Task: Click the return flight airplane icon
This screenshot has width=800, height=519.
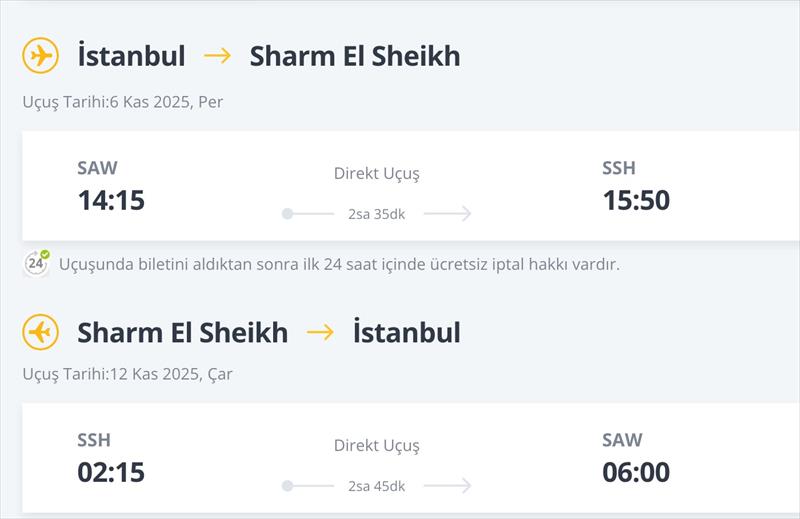Action: point(40,332)
